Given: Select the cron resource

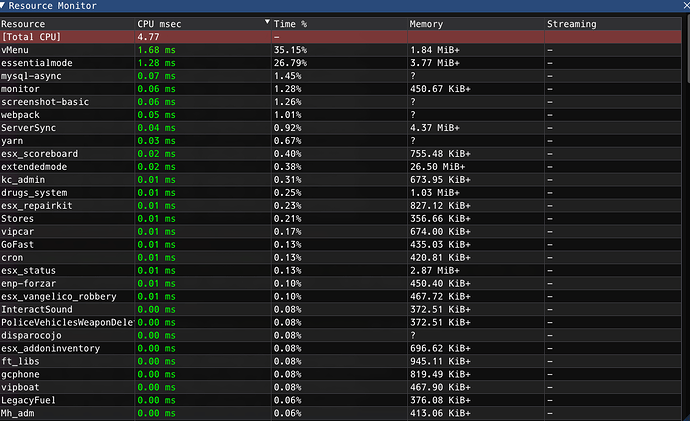Looking at the screenshot, I should (12, 258).
